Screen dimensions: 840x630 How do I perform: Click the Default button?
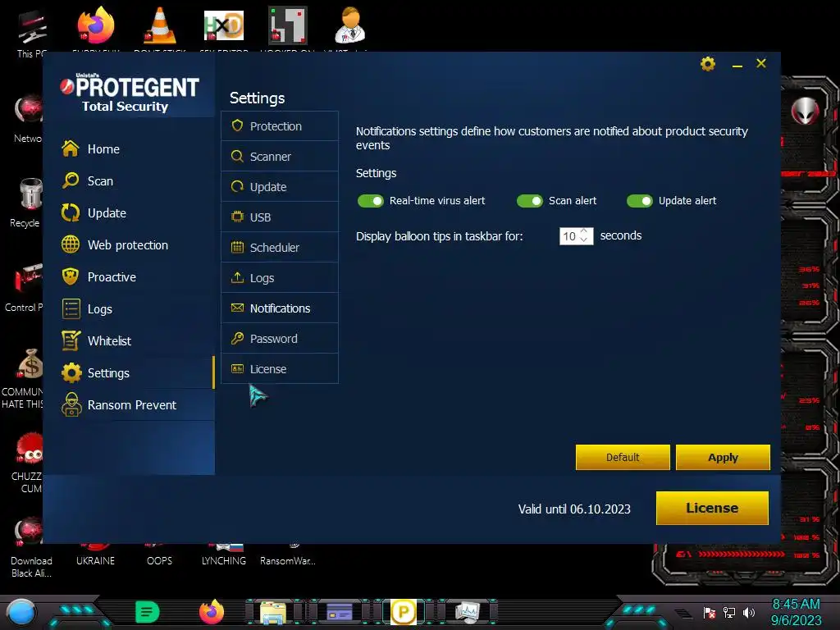pyautogui.click(x=623, y=457)
